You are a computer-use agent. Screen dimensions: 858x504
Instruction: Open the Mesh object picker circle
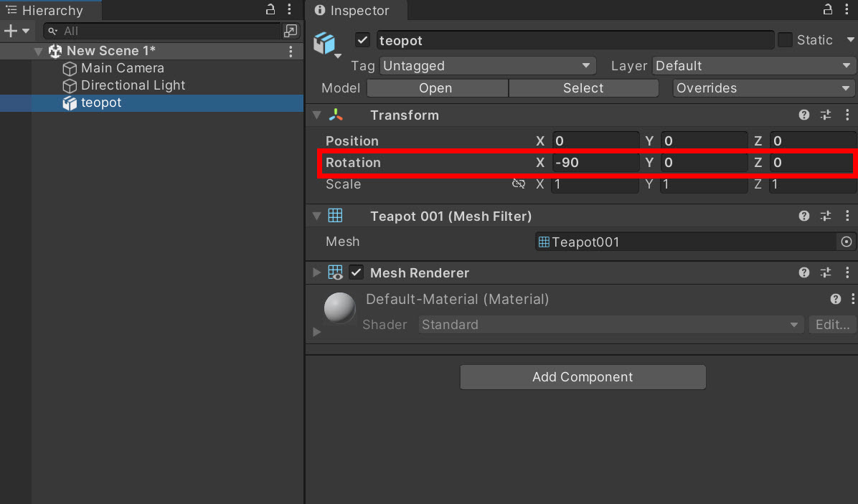coord(847,242)
